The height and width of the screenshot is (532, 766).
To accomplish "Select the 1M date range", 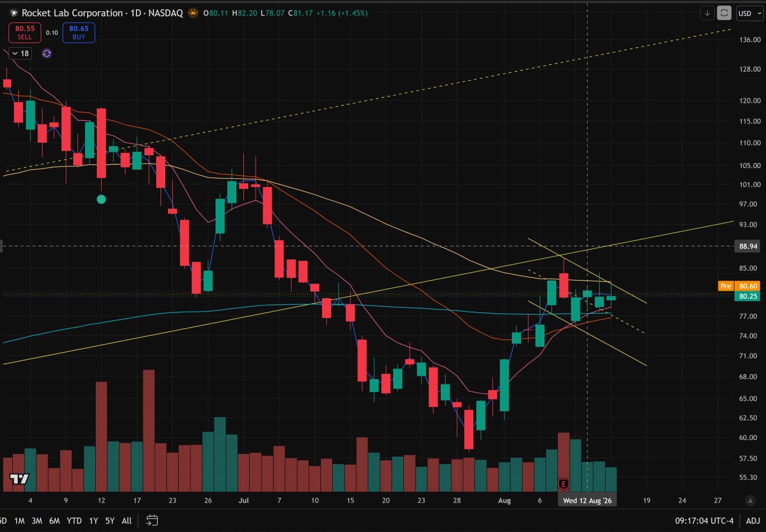I will tap(19, 521).
